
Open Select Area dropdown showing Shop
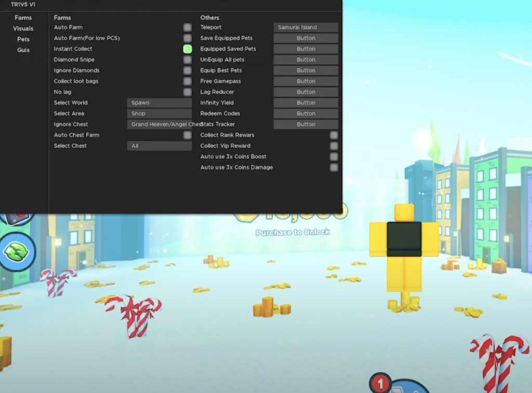[x=159, y=113]
